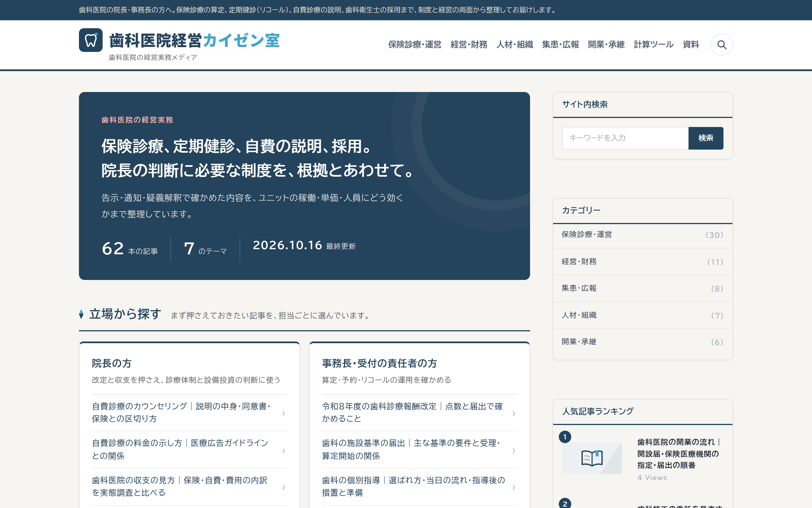Click the book thumbnail of ranking article 1
Screen dimensions: 812x508
pyautogui.click(x=592, y=458)
